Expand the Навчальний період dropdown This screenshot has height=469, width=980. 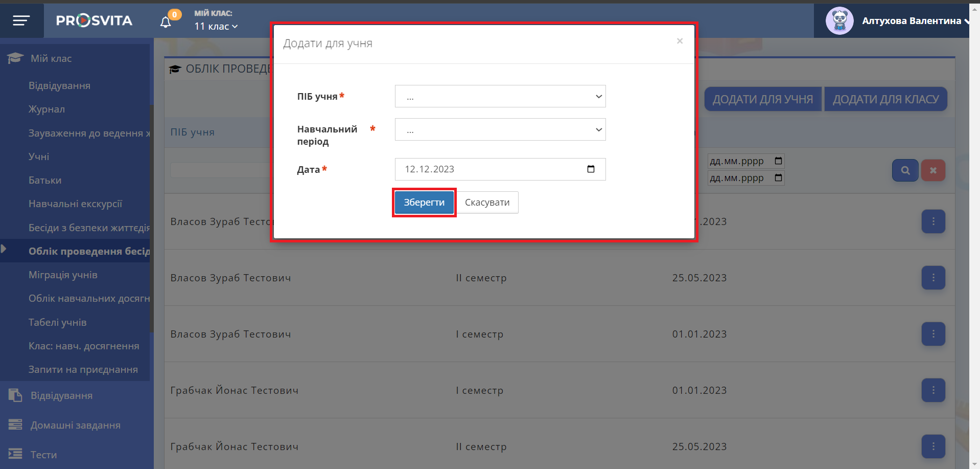pos(500,129)
